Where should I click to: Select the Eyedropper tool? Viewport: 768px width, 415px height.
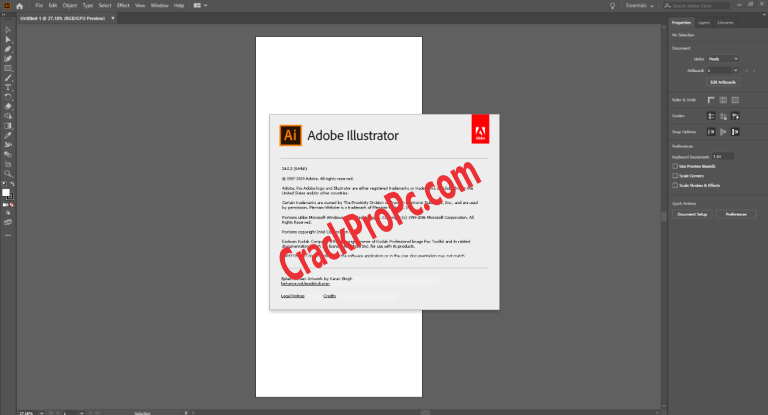pyautogui.click(x=8, y=135)
